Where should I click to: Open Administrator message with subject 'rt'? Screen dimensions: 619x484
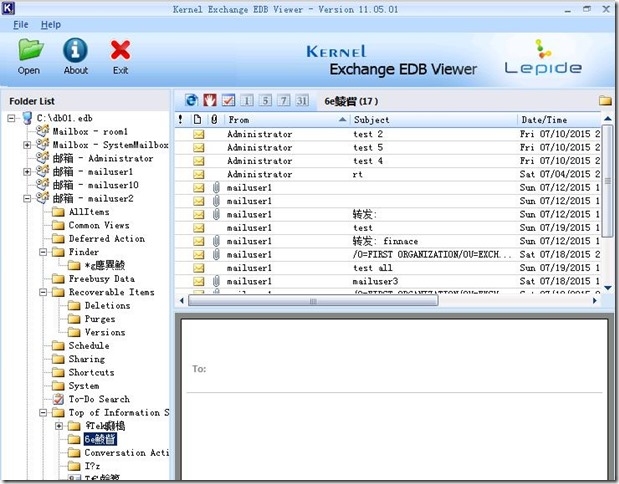[x=387, y=174]
